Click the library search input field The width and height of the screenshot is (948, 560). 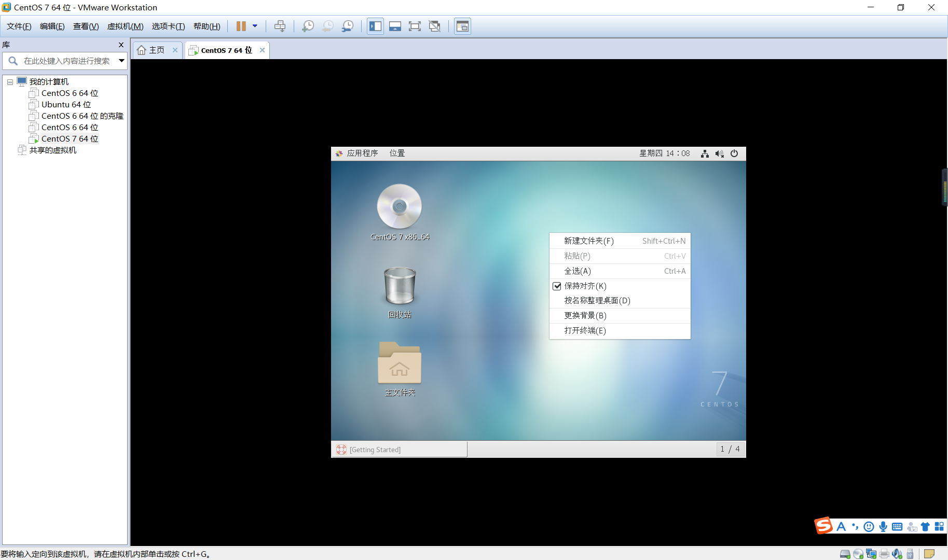(65, 61)
